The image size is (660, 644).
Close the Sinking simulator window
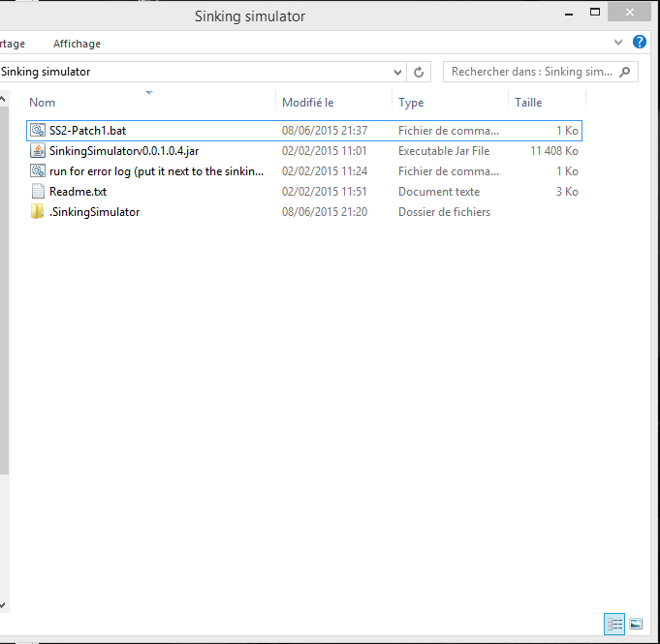[x=629, y=13]
